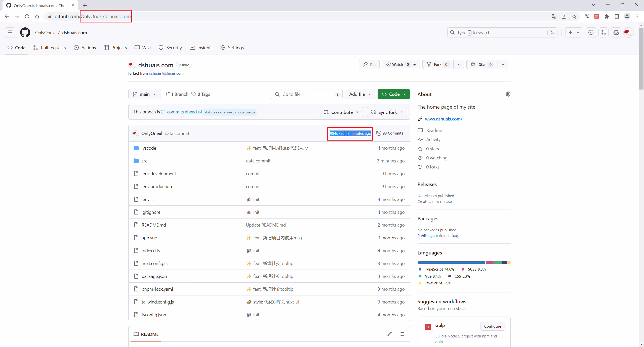The width and height of the screenshot is (644, 347).
Task: Switch to the Insights tab
Action: coord(201,48)
